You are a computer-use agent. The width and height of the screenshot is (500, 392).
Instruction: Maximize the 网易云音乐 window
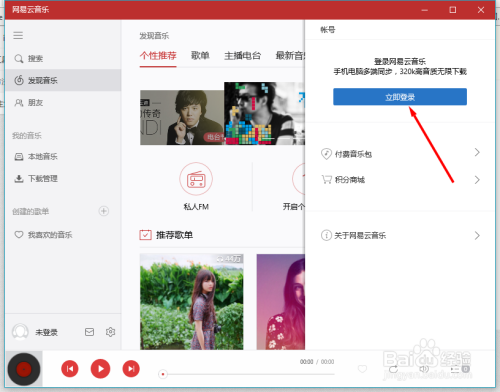[453, 10]
